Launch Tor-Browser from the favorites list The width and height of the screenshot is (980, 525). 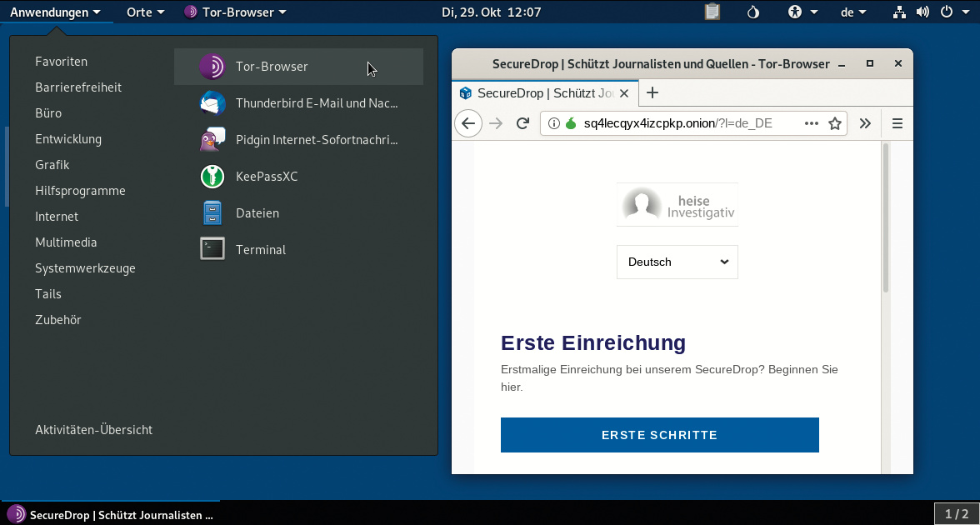(298, 67)
